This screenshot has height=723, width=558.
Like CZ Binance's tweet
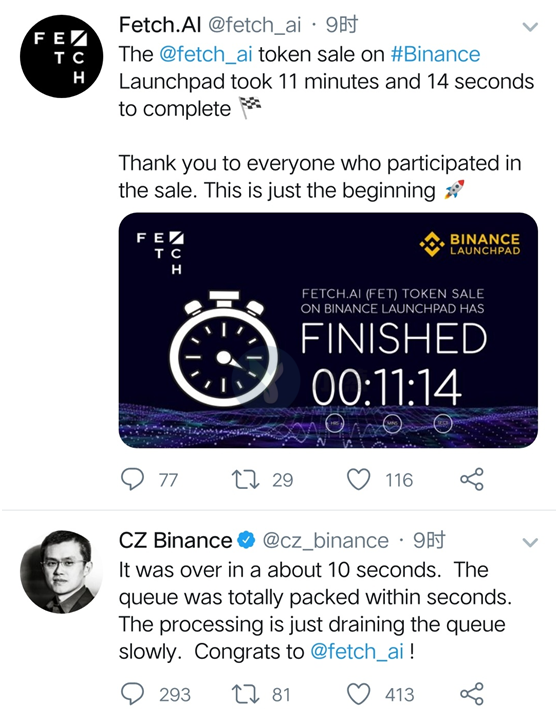click(358, 694)
